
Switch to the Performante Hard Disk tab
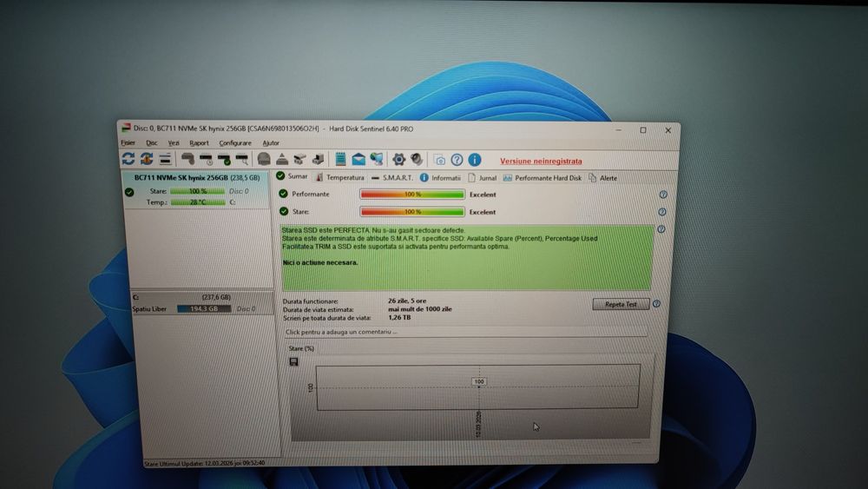pyautogui.click(x=542, y=178)
